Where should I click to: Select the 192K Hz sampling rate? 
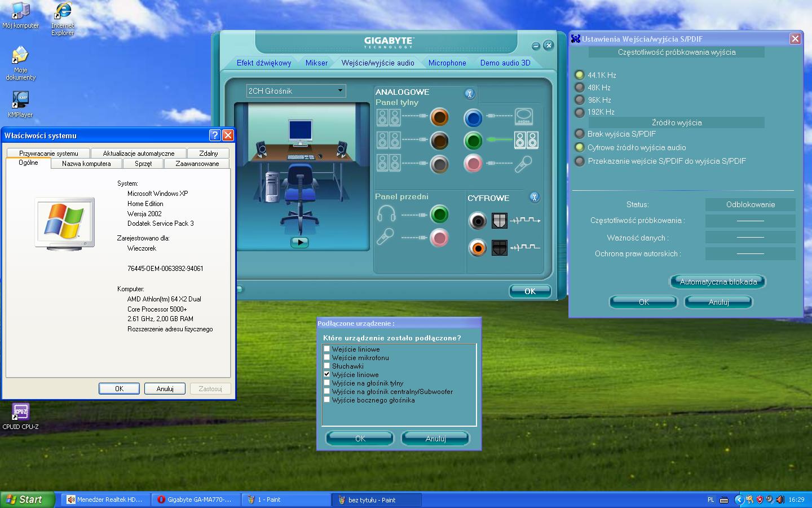(x=579, y=112)
